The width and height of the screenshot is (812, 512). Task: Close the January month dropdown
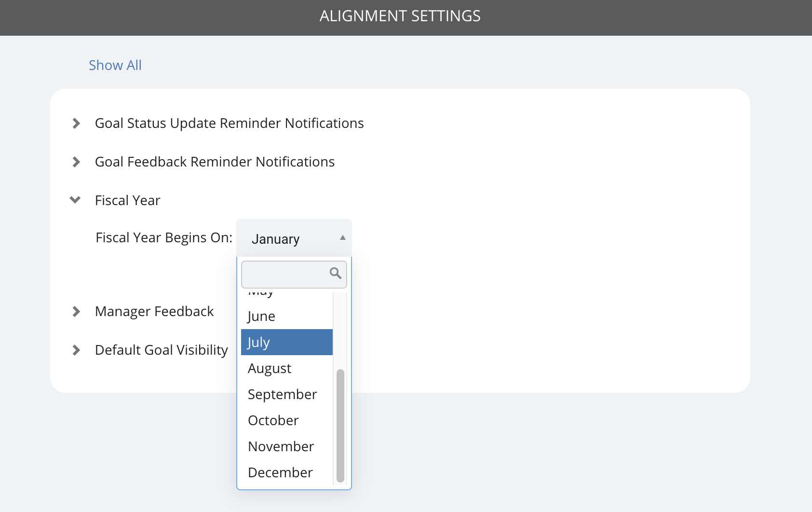(x=294, y=238)
